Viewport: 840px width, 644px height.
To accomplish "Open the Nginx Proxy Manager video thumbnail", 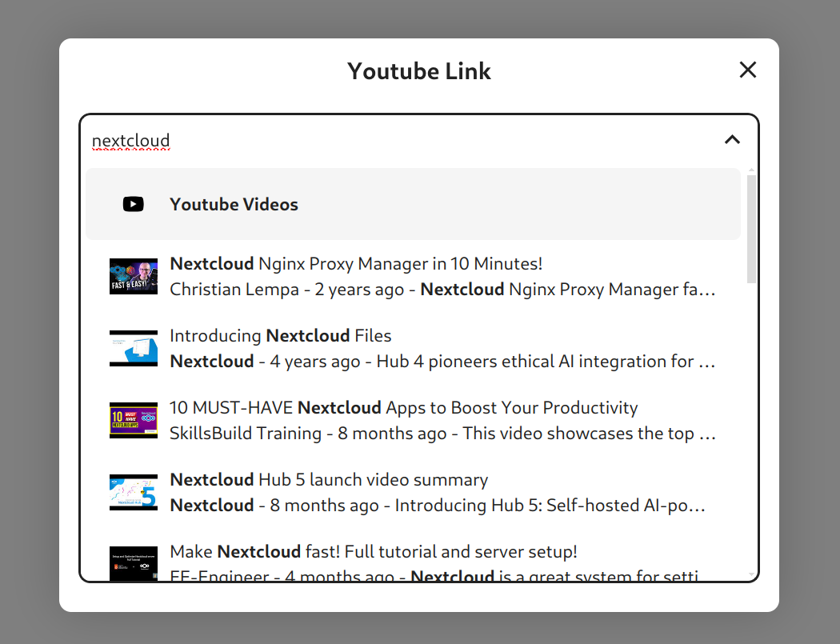I will tap(134, 277).
